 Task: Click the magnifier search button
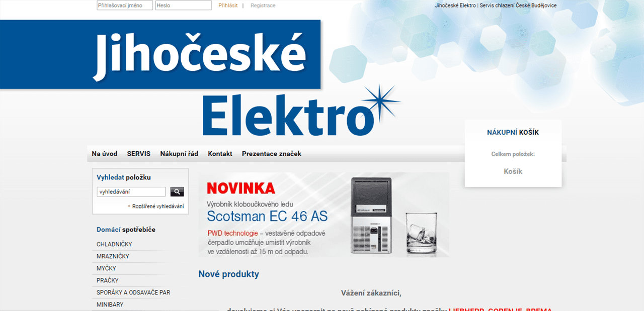[x=177, y=191]
